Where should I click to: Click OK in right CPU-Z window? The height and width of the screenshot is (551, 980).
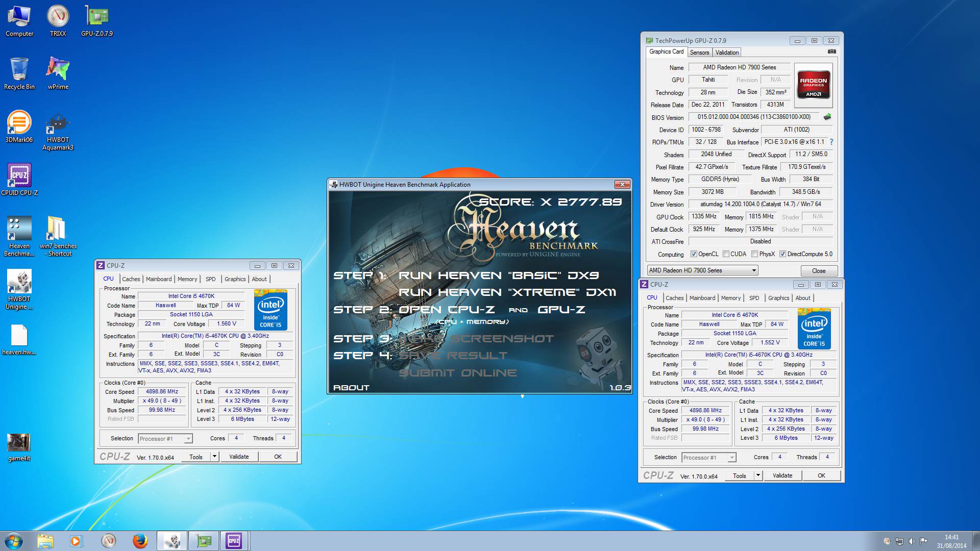tap(821, 475)
